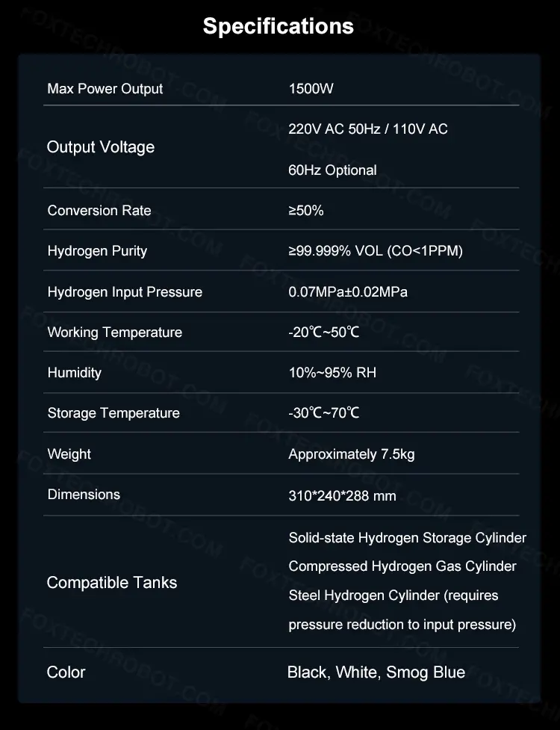Screen dimensions: 560x730
Task: Click the ≥99.999% VOL purity value
Action: point(376,251)
